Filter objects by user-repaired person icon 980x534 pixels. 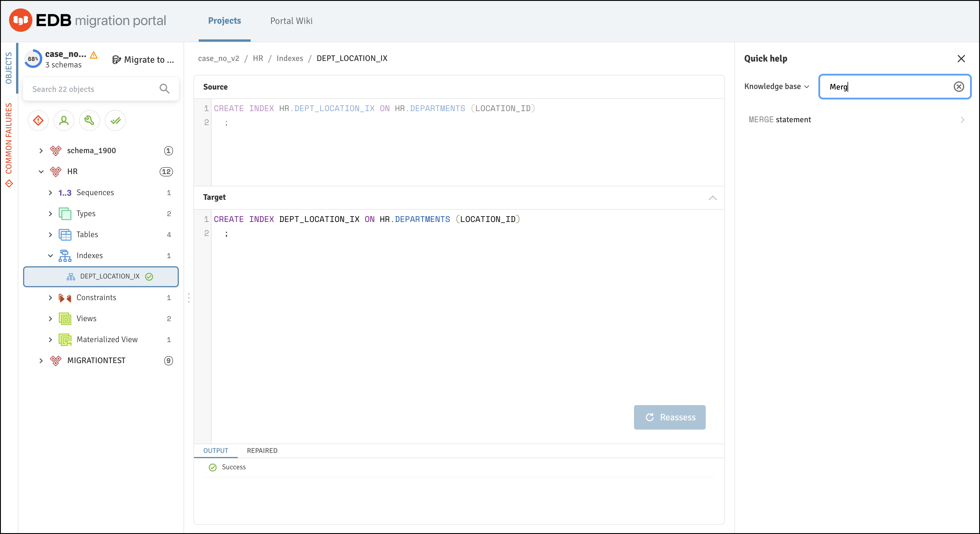click(64, 120)
